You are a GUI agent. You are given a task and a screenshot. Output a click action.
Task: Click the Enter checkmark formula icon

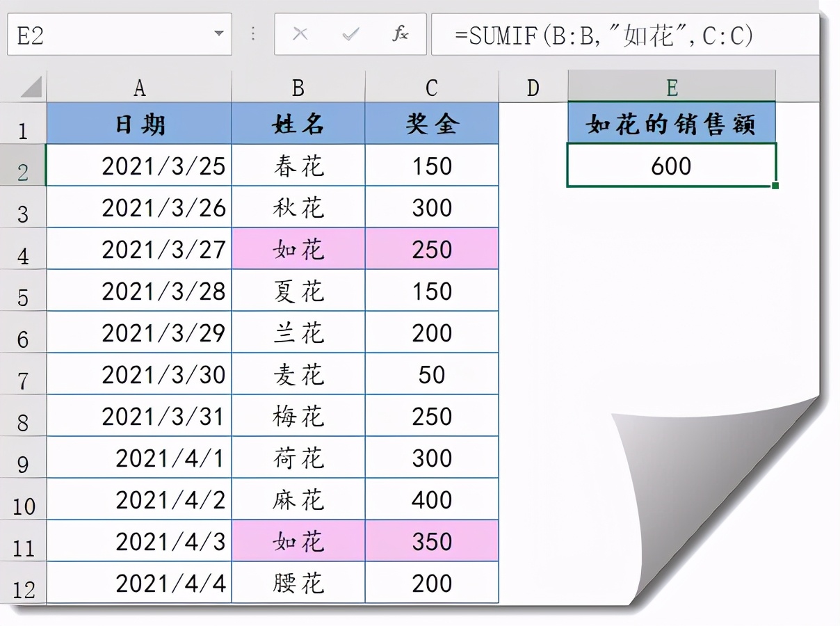pos(350,34)
